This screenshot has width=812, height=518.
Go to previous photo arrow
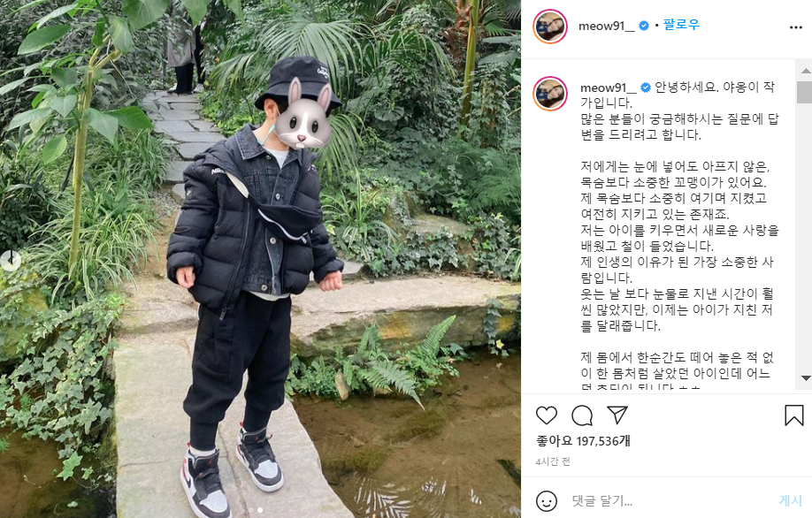(11, 260)
